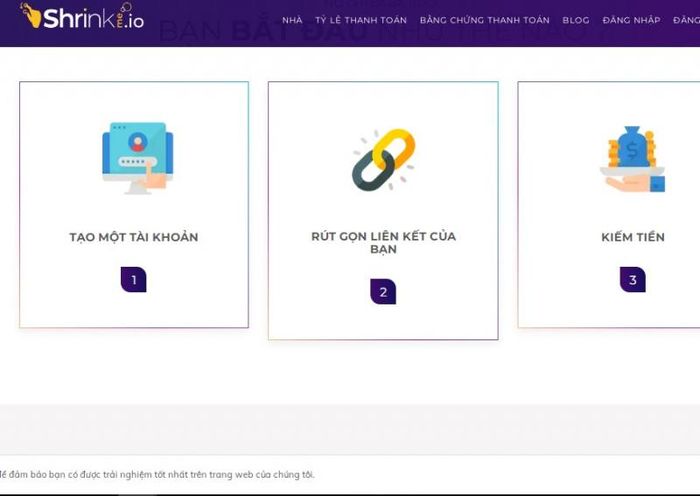Click ĐĂNG NHẬP to log in
The width and height of the screenshot is (700, 496).
click(631, 20)
